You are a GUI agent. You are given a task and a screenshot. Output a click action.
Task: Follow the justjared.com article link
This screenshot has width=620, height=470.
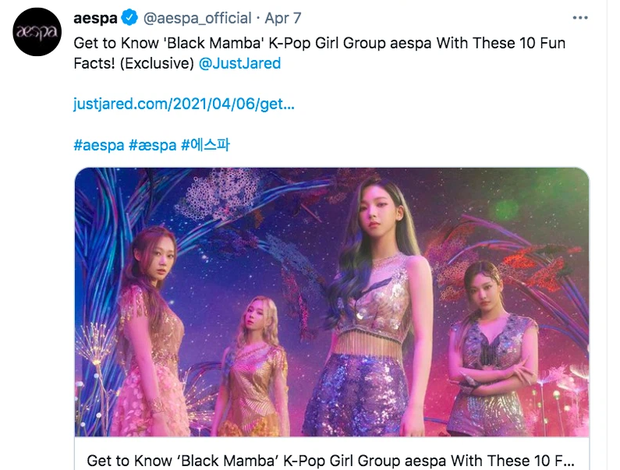click(184, 104)
